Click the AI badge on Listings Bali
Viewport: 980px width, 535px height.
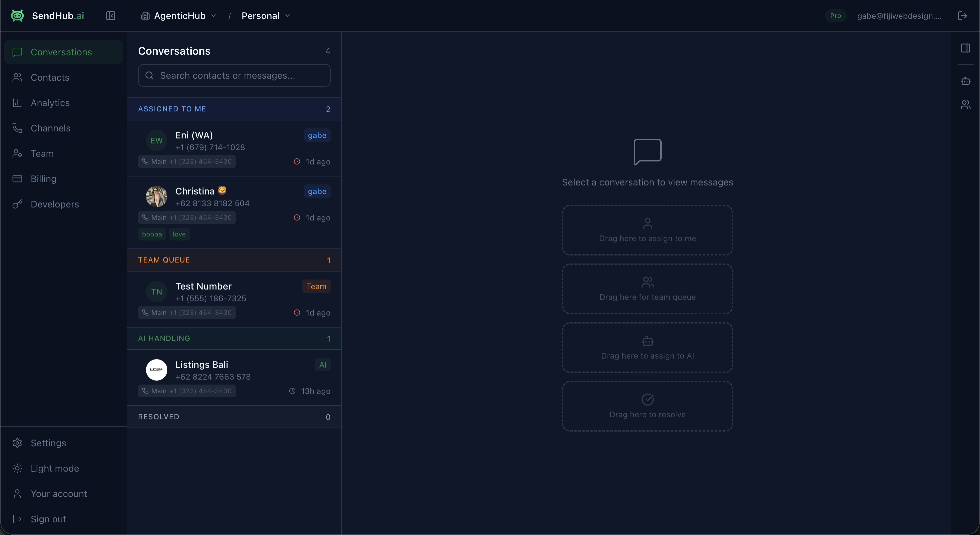[x=323, y=365]
